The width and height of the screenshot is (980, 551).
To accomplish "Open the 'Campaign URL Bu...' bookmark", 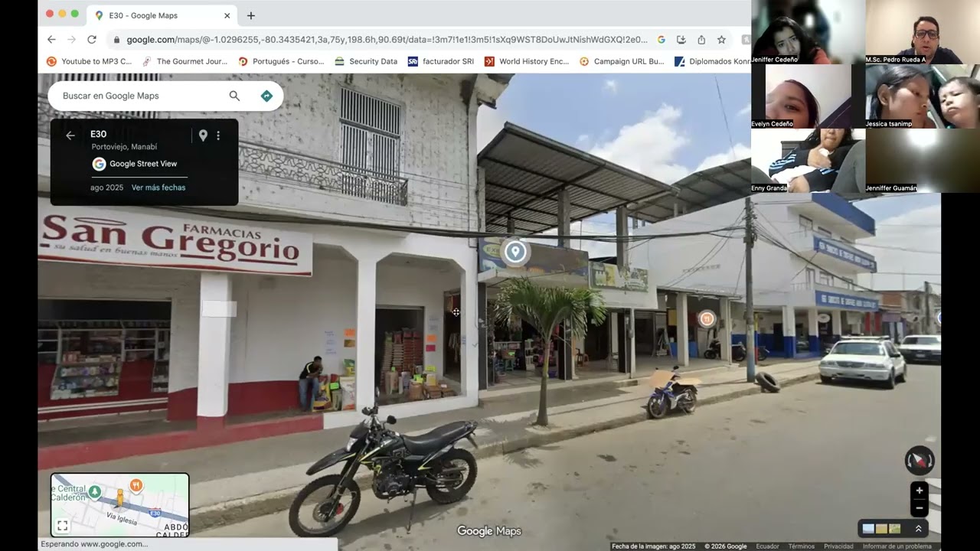I will click(x=622, y=61).
